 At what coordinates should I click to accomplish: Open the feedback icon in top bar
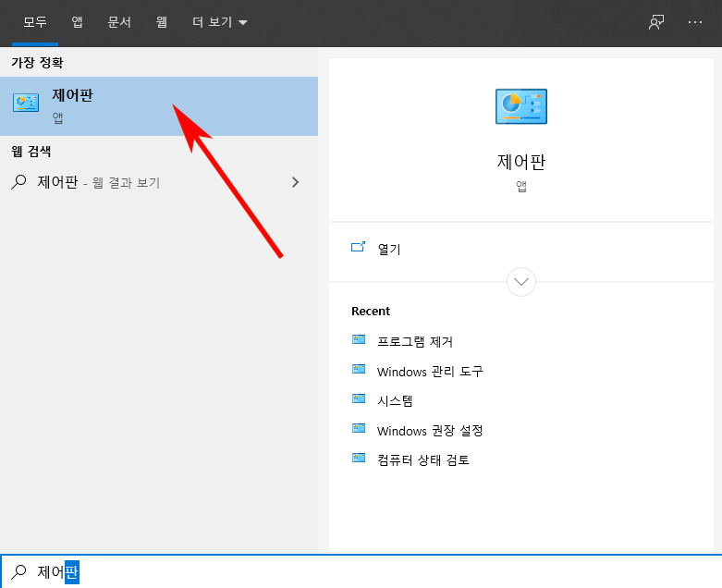click(656, 22)
